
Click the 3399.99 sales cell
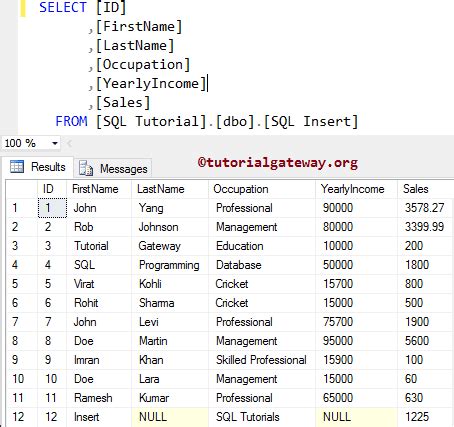(x=426, y=227)
